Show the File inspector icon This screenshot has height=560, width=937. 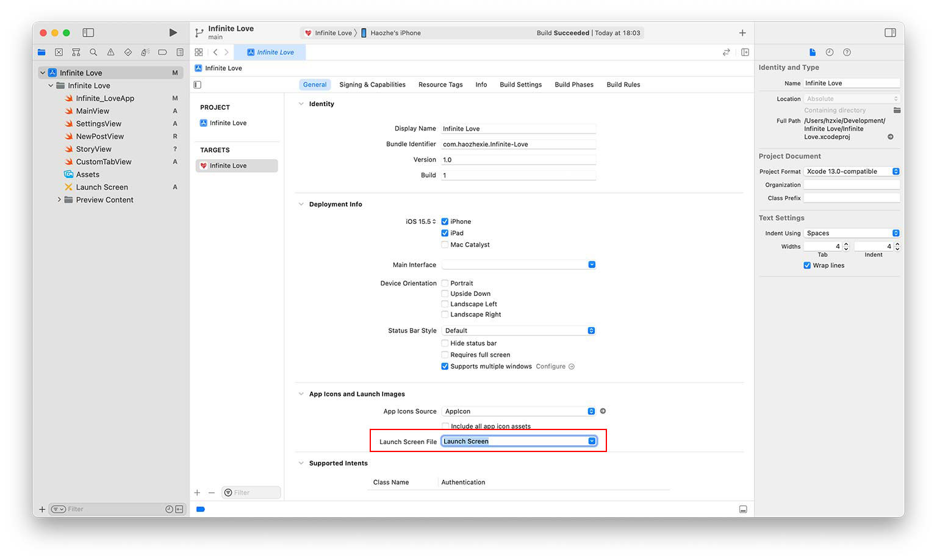point(813,52)
